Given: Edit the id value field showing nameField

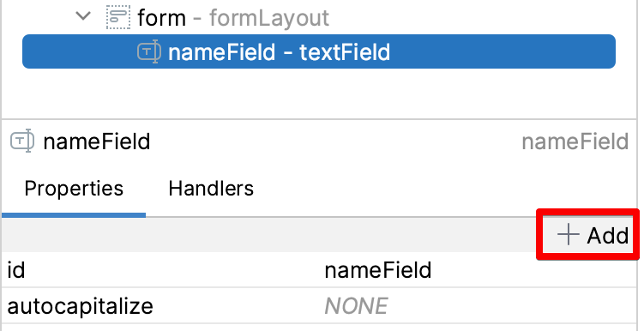Looking at the screenshot, I should click(x=480, y=270).
